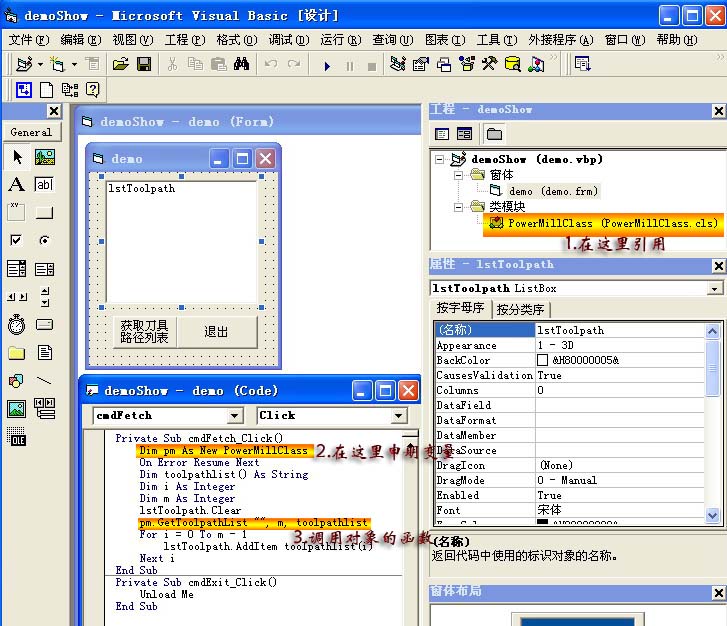Open cmdFetch object dropdown in code window
The height and width of the screenshot is (626, 727).
pos(235,416)
